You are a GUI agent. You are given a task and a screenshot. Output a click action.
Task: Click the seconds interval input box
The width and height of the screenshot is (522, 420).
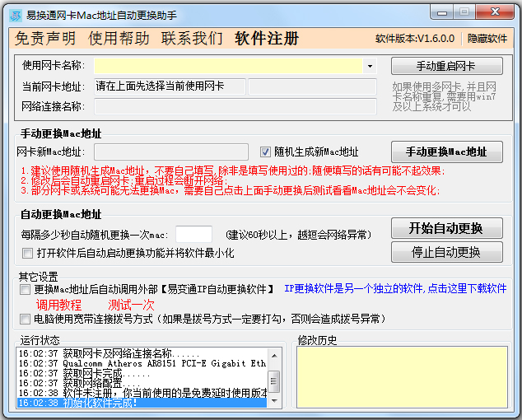coord(193,234)
